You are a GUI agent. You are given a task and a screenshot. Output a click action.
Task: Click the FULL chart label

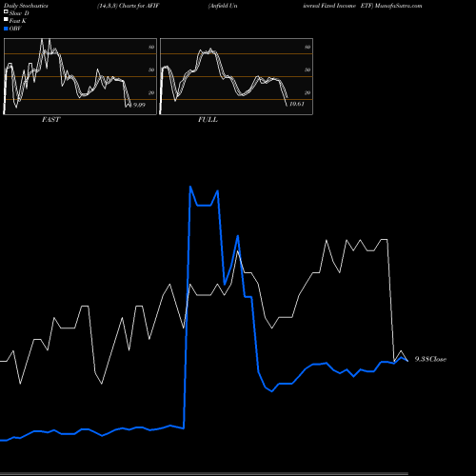208,119
